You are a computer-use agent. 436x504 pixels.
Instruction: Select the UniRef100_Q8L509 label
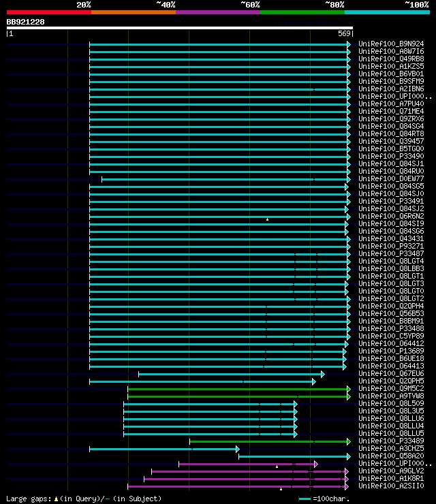coord(391,403)
